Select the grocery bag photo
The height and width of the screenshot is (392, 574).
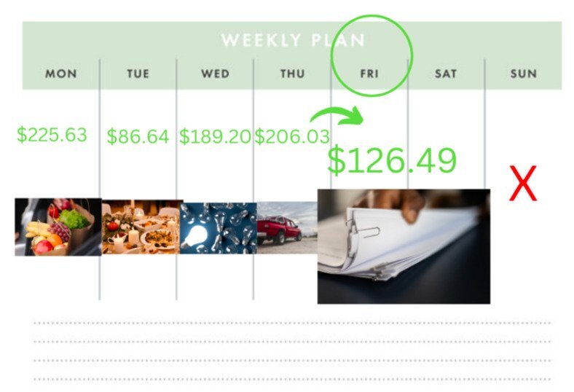click(58, 227)
